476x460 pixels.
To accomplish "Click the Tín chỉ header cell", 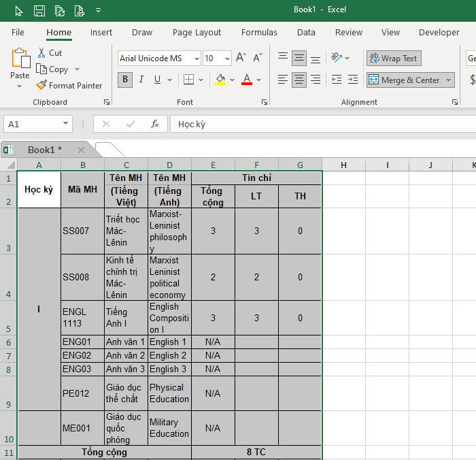I will [x=256, y=178].
